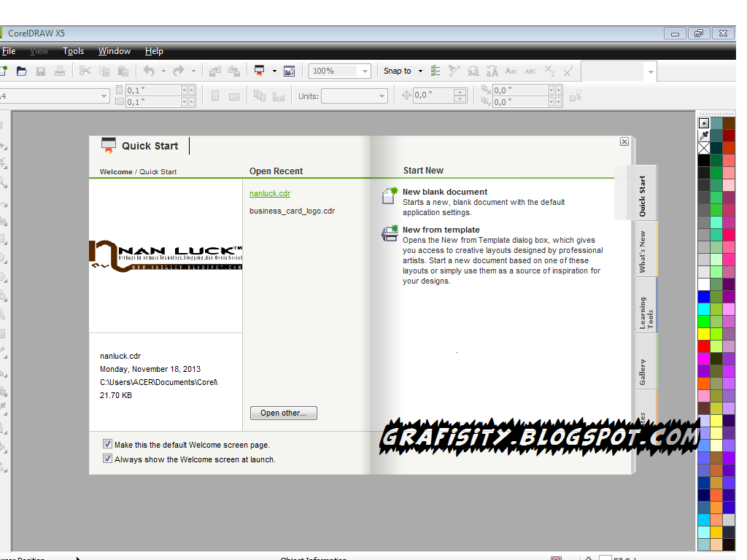The height and width of the screenshot is (560, 747).
Task: Click the Superscript X2 icon
Action: coord(568,71)
